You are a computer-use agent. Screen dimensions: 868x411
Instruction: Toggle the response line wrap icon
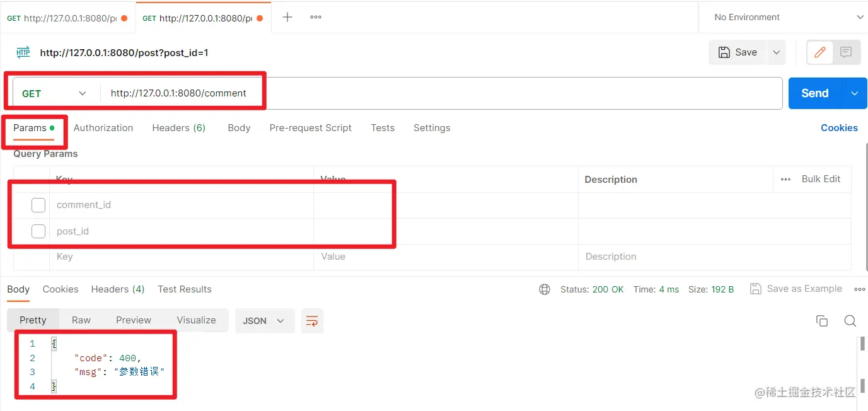tap(312, 321)
